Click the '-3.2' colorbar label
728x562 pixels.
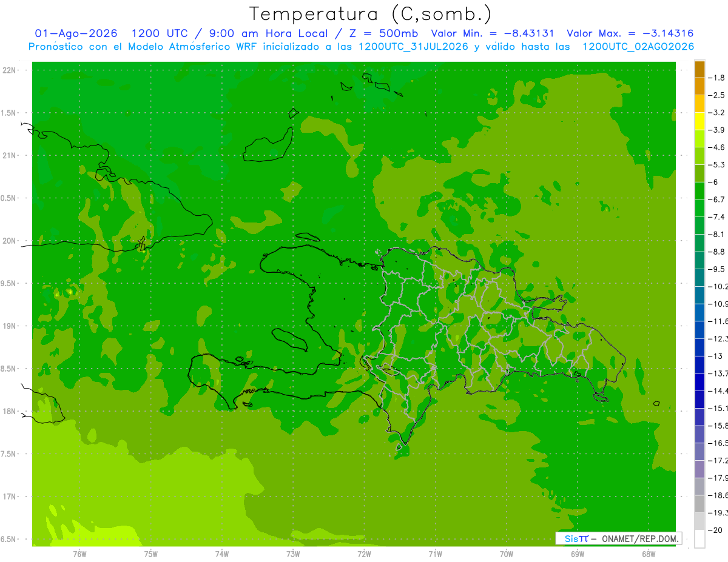coord(717,113)
